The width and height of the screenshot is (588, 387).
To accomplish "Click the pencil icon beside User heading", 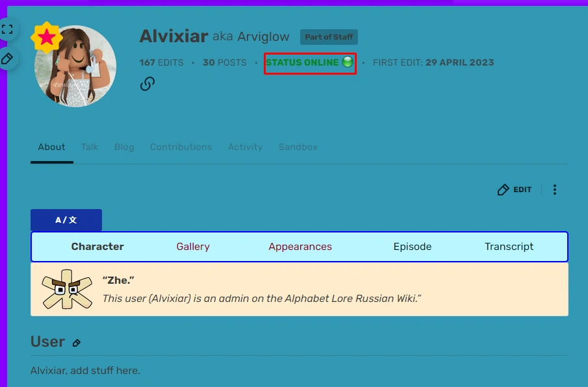I will coord(77,343).
